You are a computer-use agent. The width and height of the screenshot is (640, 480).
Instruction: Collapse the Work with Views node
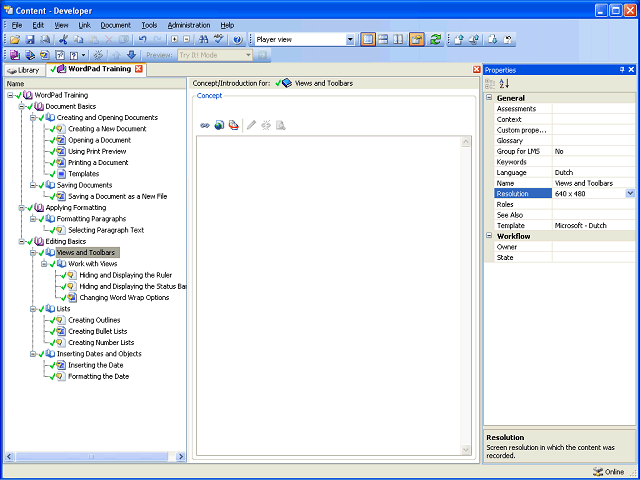coord(44,264)
